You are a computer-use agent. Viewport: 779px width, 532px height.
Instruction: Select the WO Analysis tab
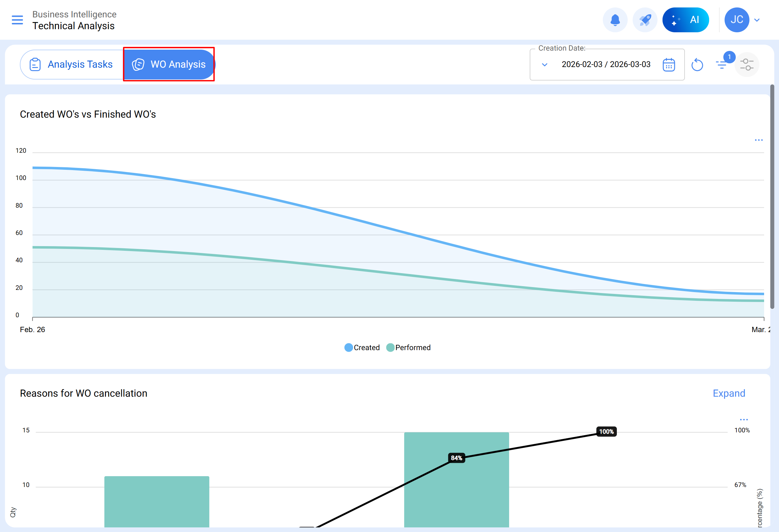169,64
